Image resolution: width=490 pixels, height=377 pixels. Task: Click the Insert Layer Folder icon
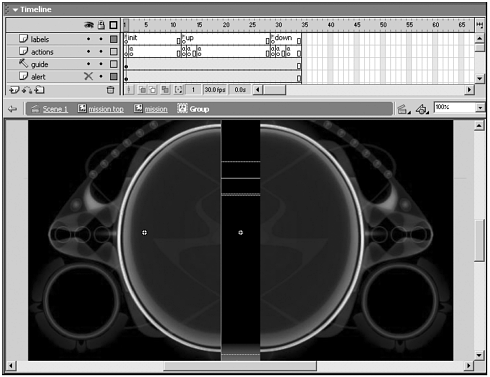point(40,90)
